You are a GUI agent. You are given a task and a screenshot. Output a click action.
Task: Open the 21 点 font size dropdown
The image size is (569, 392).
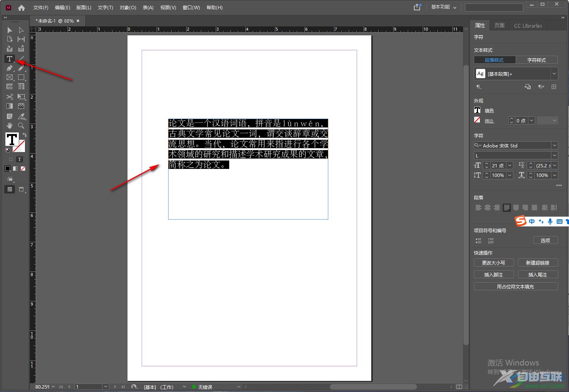click(x=510, y=165)
